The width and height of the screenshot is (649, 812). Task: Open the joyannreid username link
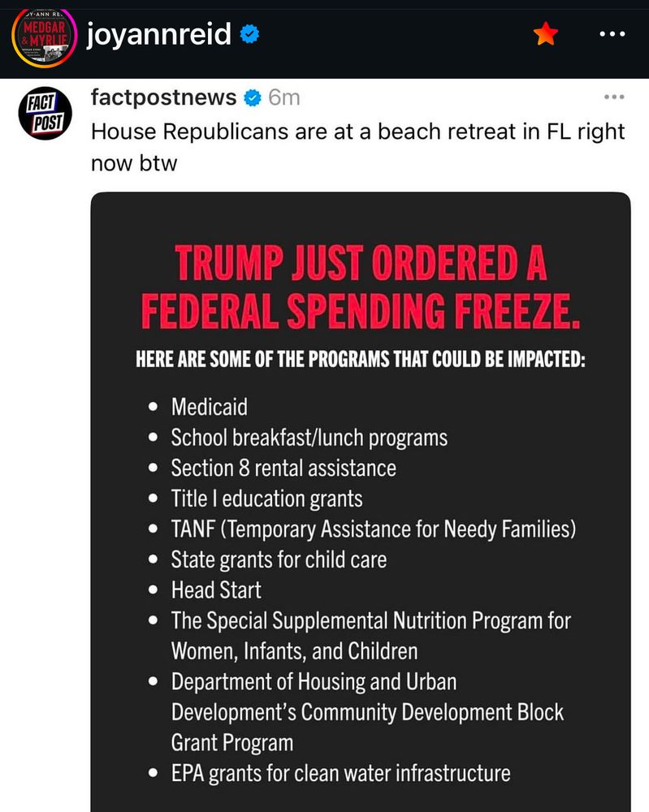coord(160,35)
